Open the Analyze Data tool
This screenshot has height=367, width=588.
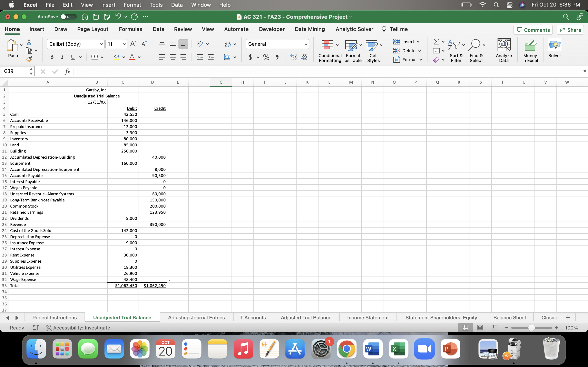[504, 50]
